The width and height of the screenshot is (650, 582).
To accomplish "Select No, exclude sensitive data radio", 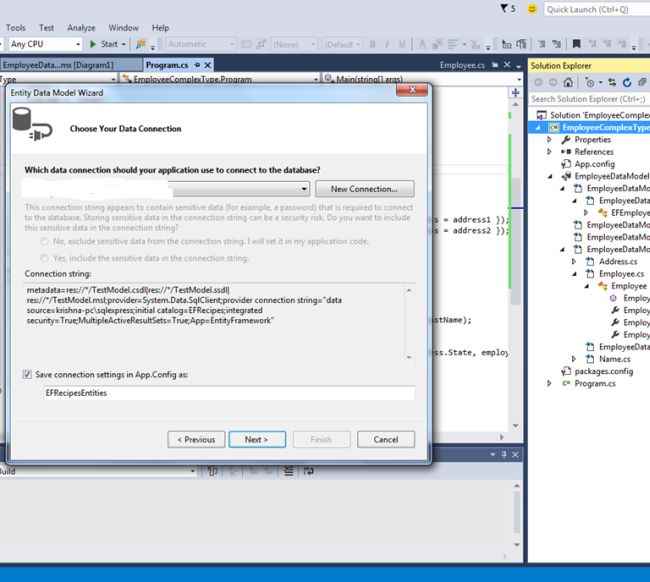I will click(x=44, y=242).
